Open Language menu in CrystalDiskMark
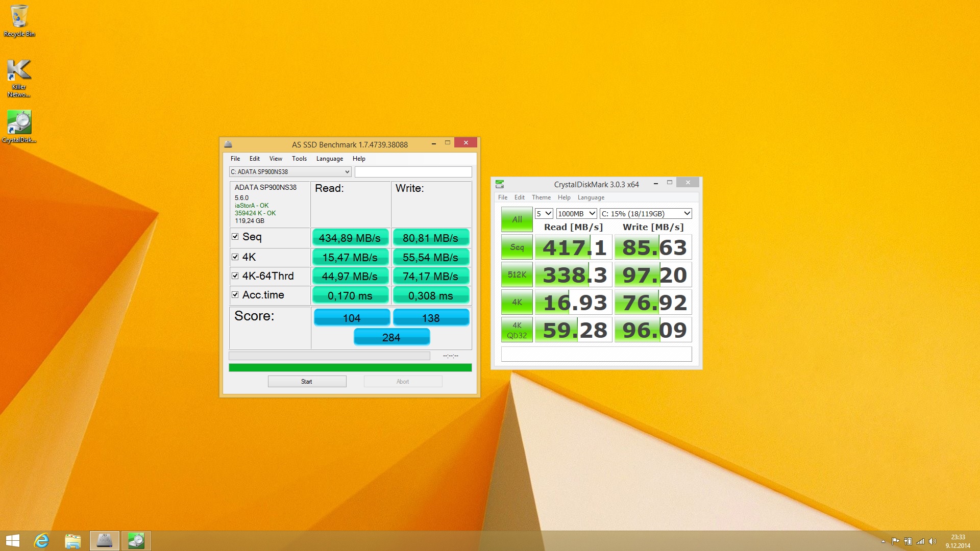Image resolution: width=980 pixels, height=551 pixels. click(x=591, y=197)
